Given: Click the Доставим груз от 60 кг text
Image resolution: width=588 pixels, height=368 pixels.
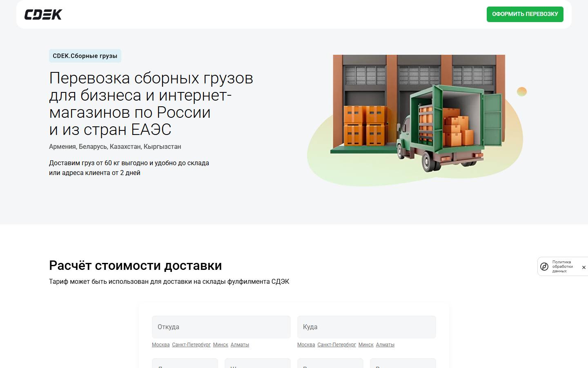Looking at the screenshot, I should coord(129,168).
